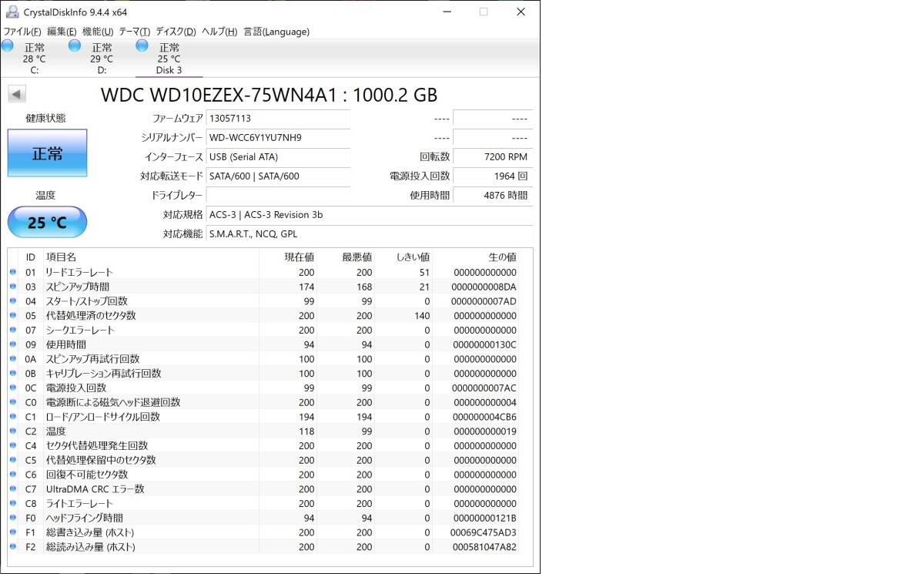Open the 言語(Language) menu
The width and height of the screenshot is (924, 574).
pyautogui.click(x=276, y=32)
